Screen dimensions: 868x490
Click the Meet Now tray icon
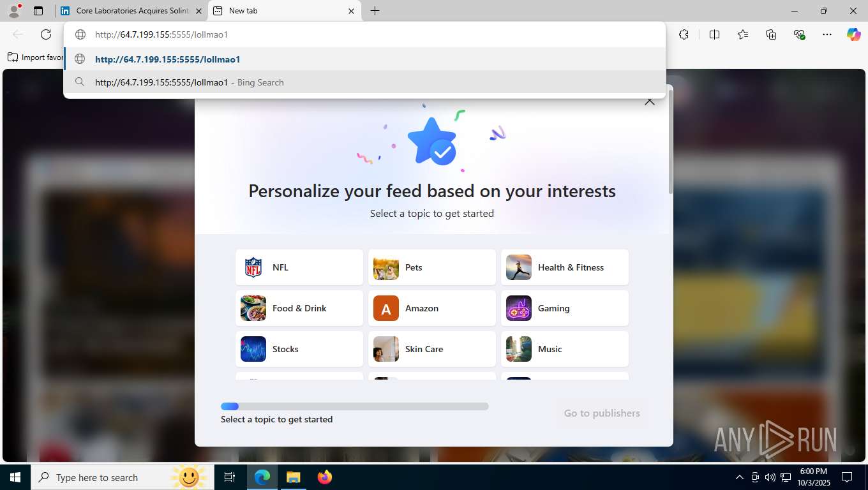pyautogui.click(x=755, y=477)
